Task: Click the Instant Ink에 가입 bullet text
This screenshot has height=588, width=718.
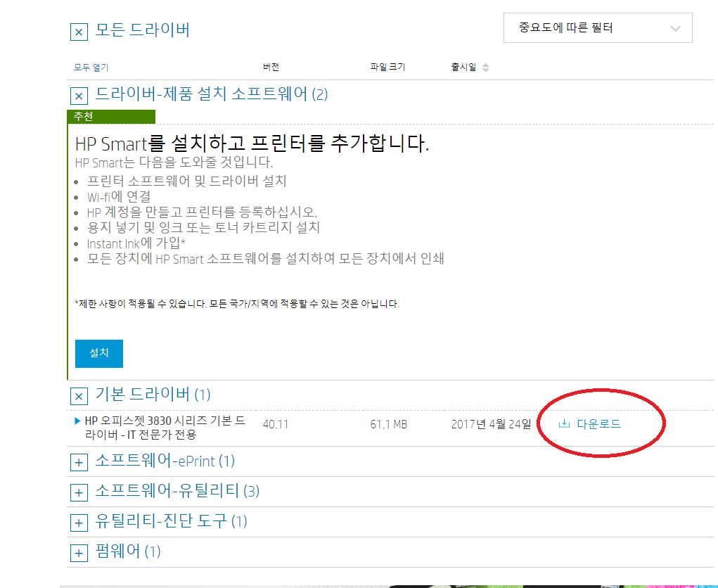Action: pyautogui.click(x=136, y=243)
